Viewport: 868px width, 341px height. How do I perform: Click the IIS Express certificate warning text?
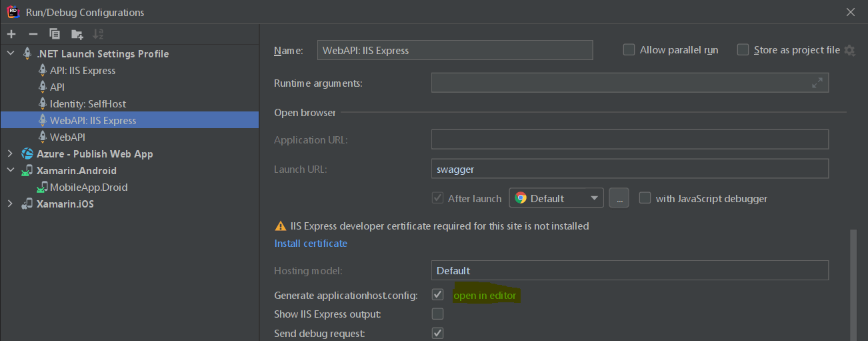pos(440,226)
